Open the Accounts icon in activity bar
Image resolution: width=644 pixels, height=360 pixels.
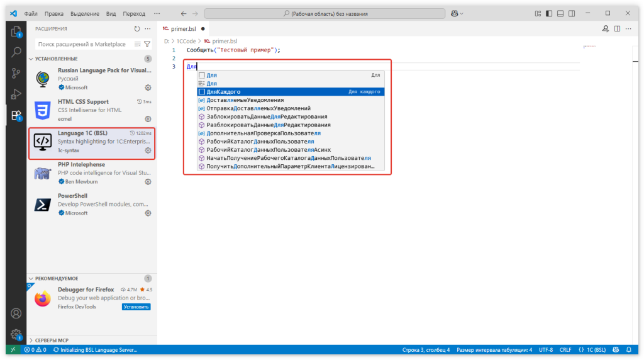point(16,313)
